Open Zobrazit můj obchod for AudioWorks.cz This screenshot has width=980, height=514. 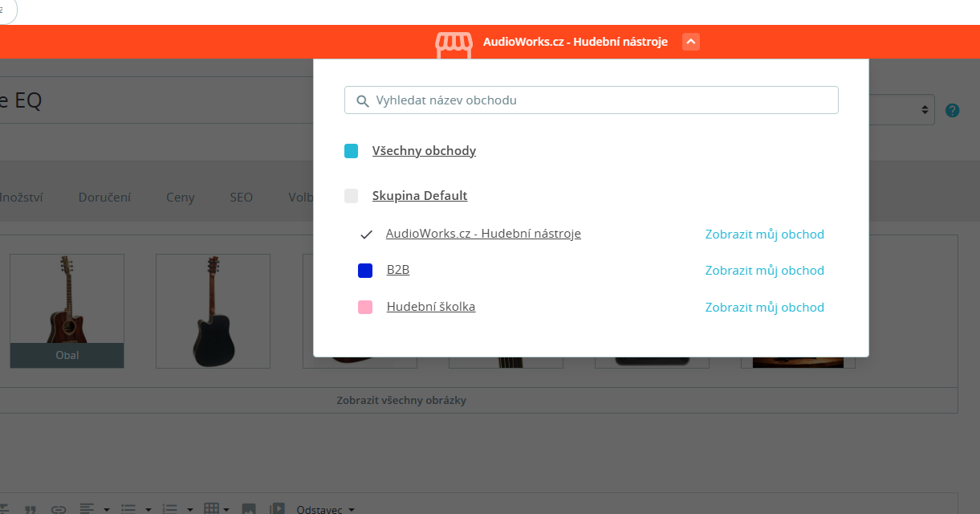[x=765, y=235]
